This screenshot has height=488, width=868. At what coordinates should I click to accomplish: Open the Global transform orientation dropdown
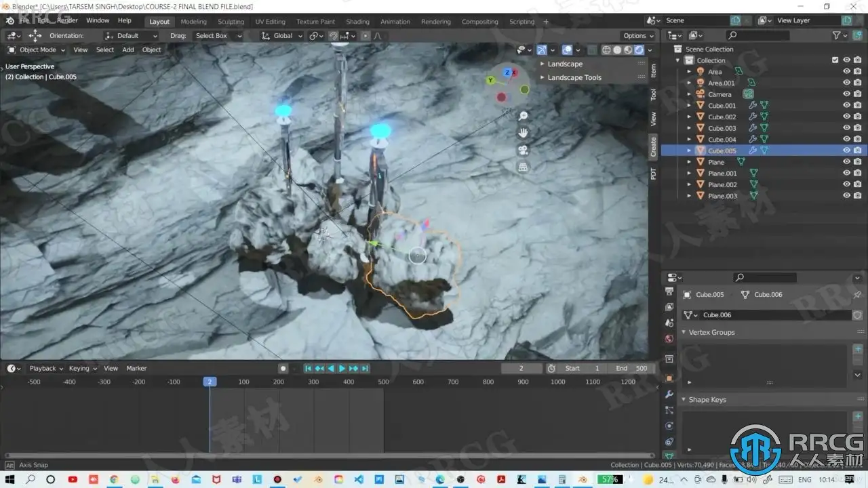click(283, 36)
